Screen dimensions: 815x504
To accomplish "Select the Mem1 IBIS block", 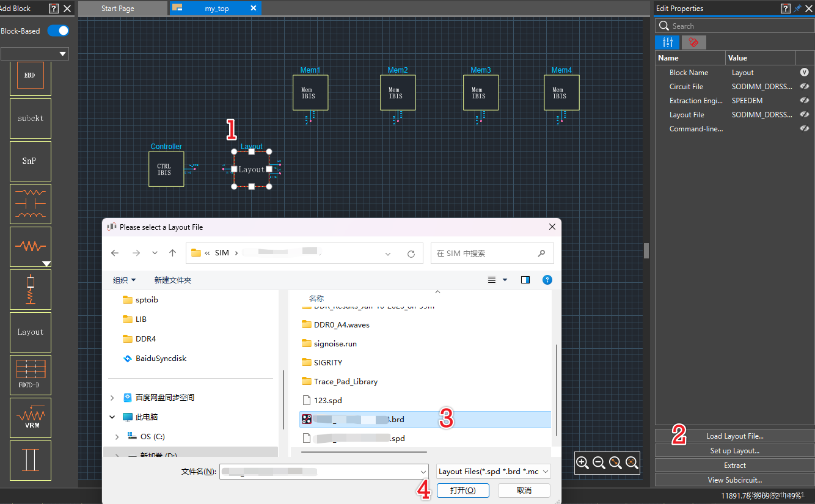I will pyautogui.click(x=310, y=92).
